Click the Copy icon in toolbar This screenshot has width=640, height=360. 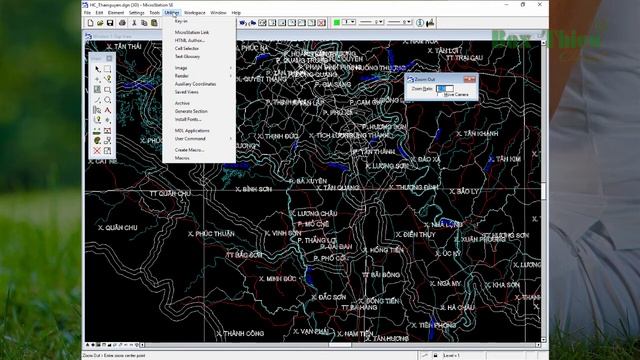point(144,23)
